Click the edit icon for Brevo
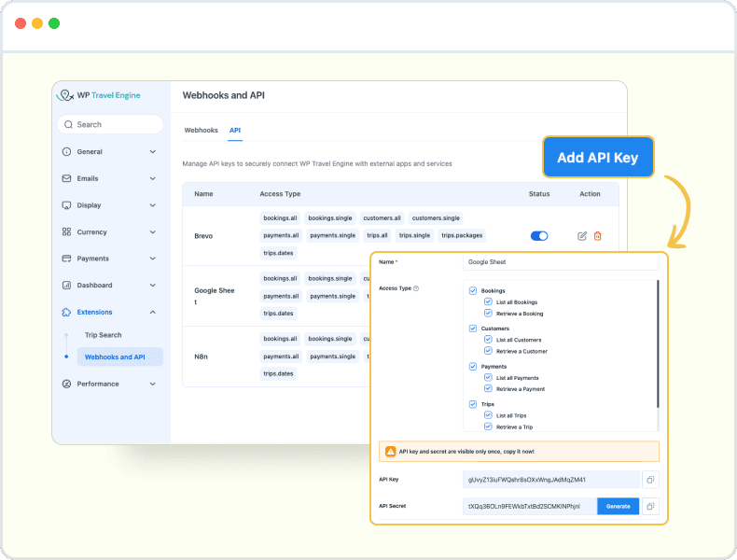This screenshot has height=560, width=737. tap(582, 236)
